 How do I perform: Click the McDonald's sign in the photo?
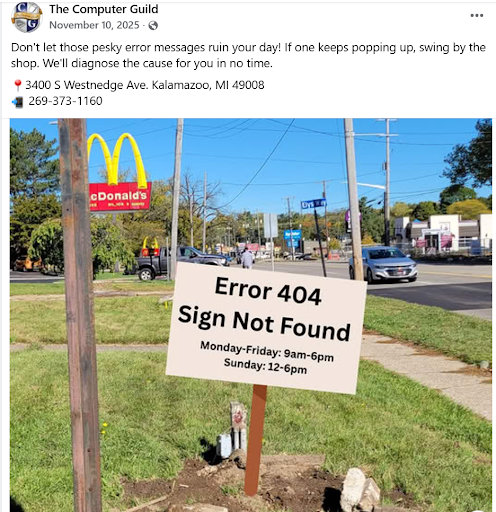pyautogui.click(x=117, y=173)
